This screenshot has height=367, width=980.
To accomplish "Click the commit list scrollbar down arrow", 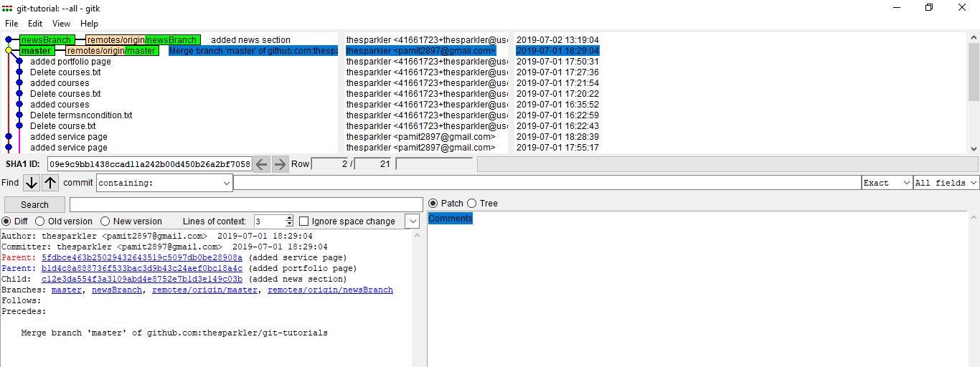I will (x=974, y=149).
